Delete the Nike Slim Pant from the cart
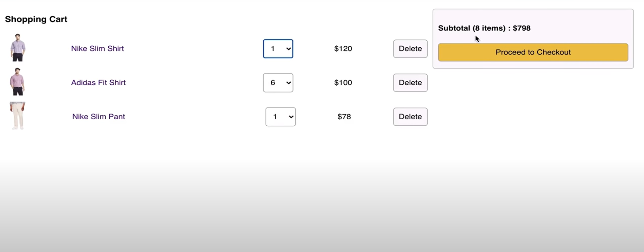Screen dimensions: 644x252 410,117
